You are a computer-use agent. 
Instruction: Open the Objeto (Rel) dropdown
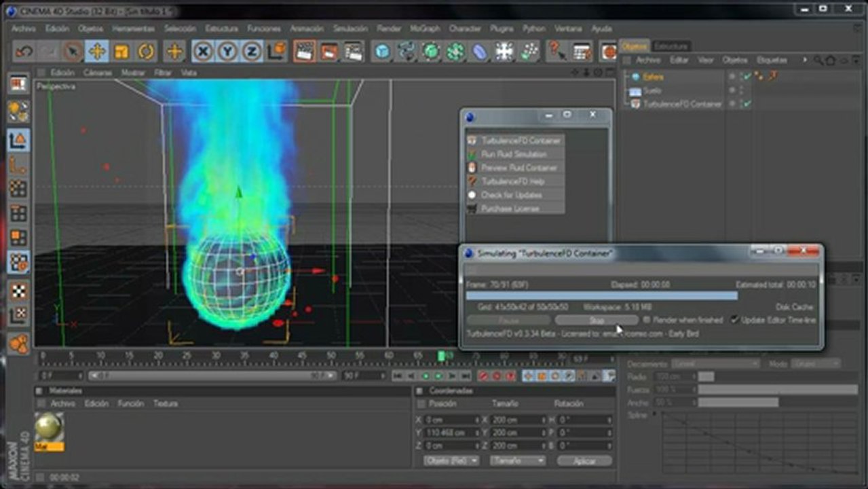click(451, 460)
